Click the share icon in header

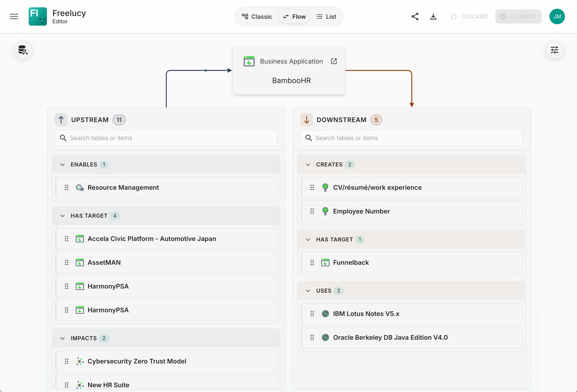pos(415,17)
